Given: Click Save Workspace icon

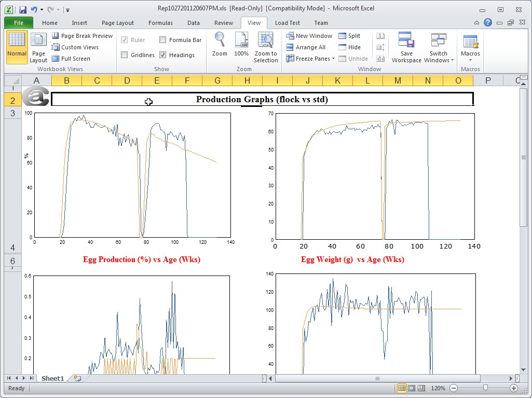Looking at the screenshot, I should 406,47.
